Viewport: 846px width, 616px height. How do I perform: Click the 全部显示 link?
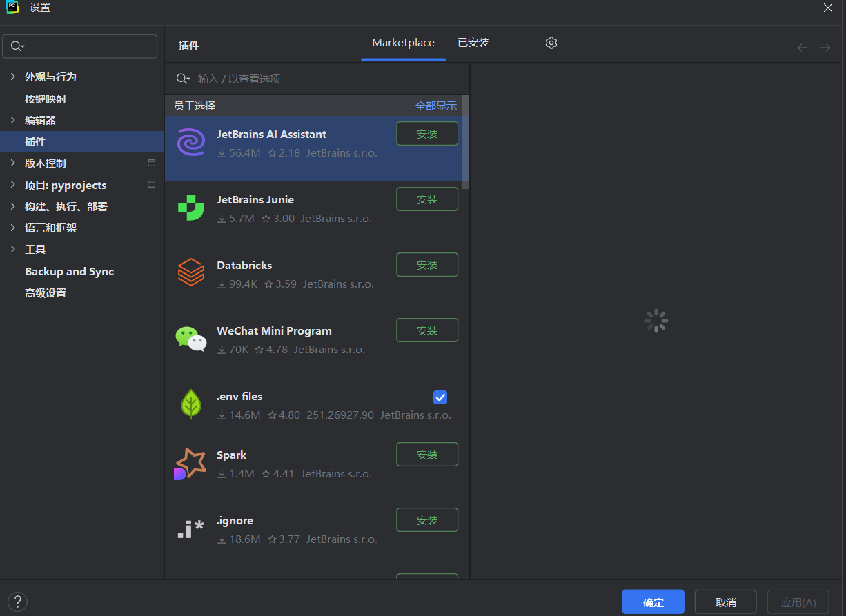click(x=435, y=106)
